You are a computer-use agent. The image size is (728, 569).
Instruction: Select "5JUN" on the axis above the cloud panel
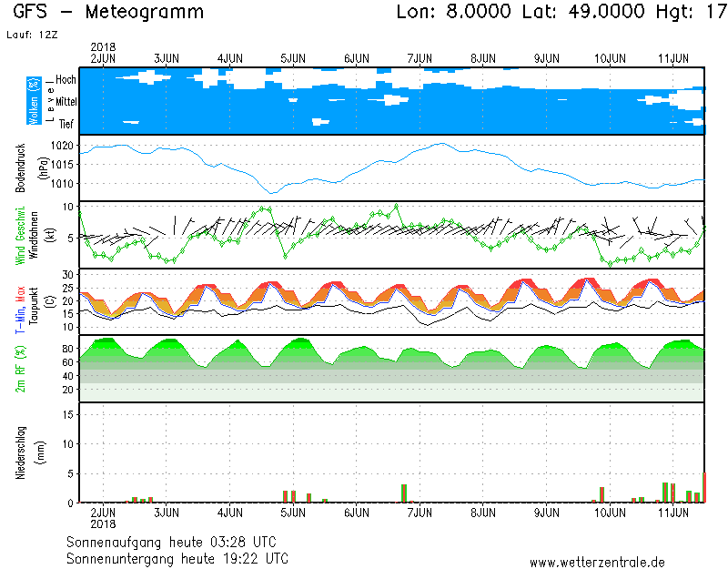pos(293,58)
